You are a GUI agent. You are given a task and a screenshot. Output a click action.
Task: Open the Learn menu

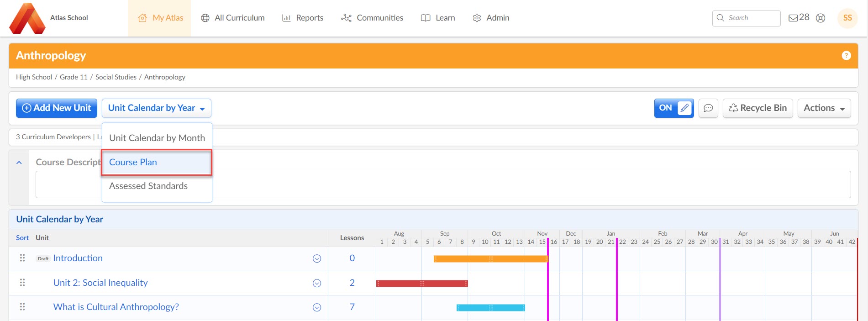[438, 18]
